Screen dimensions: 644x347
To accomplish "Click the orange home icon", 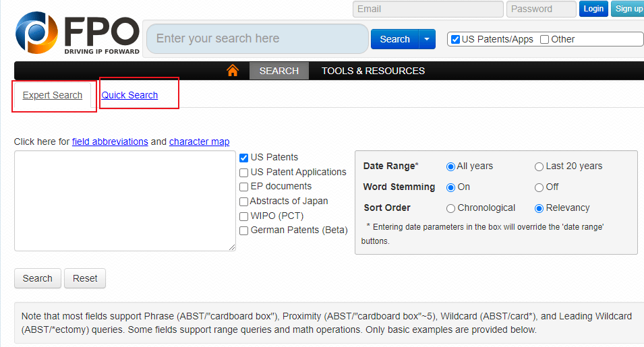I will [x=233, y=71].
